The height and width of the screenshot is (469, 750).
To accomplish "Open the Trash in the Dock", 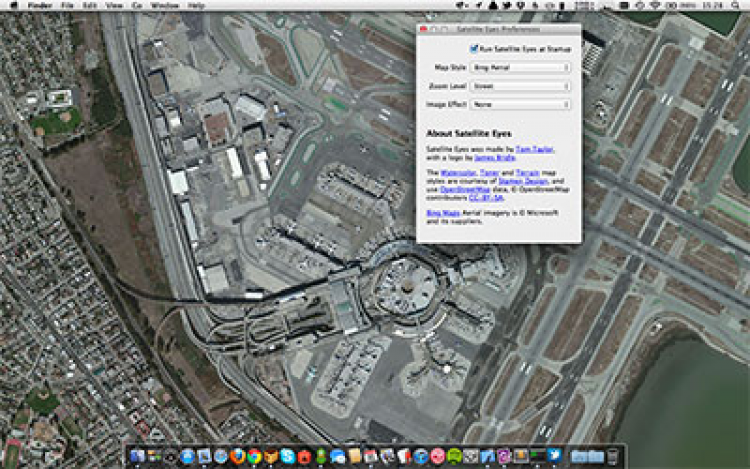I will point(613,456).
